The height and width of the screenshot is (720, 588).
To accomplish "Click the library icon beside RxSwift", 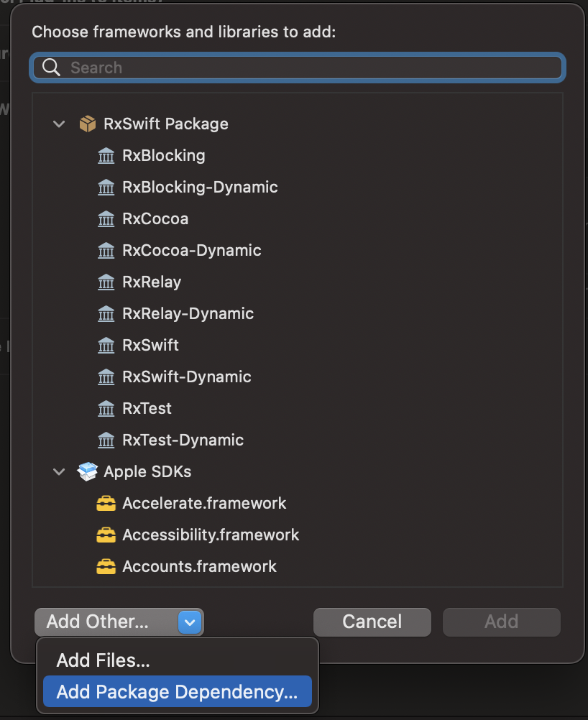I will tap(106, 346).
